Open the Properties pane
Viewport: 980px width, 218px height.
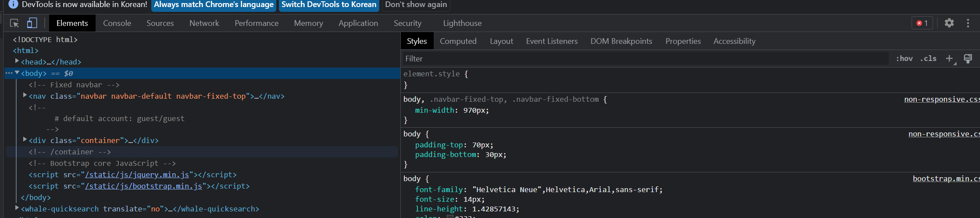[683, 41]
